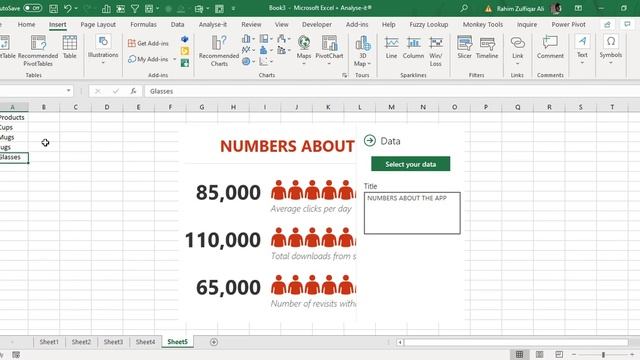Open the Analyse-it tab
Screen dimensions: 640x360
(213, 24)
